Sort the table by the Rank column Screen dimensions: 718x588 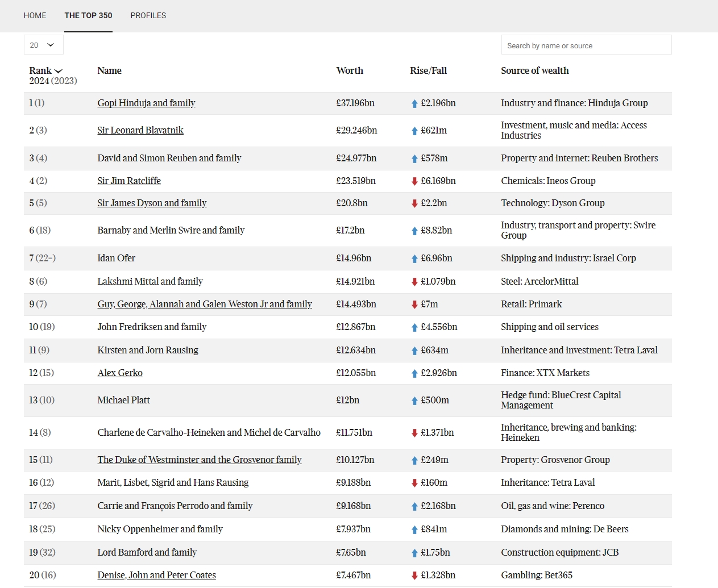point(45,70)
